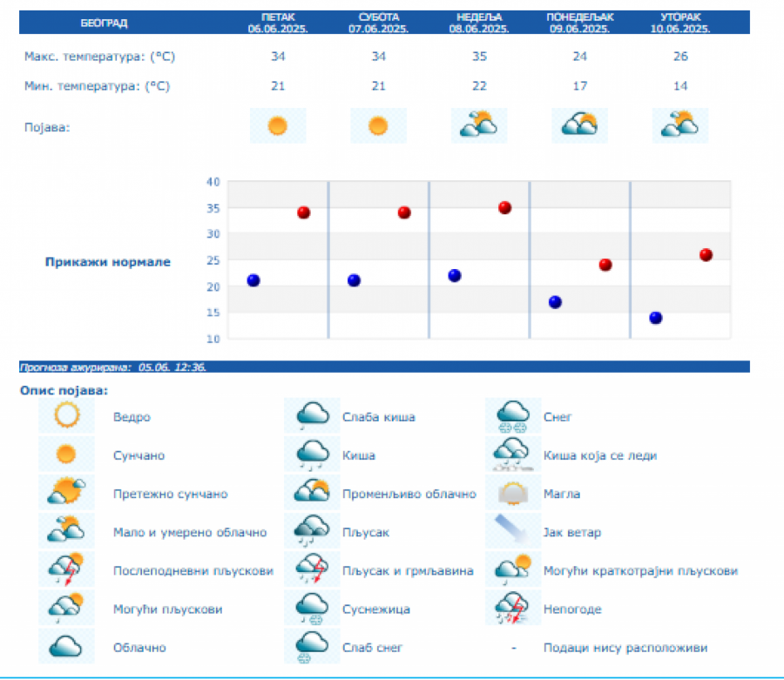Click Tuesday's blue min temperature dot
The width and height of the screenshot is (784, 680).
point(655,318)
